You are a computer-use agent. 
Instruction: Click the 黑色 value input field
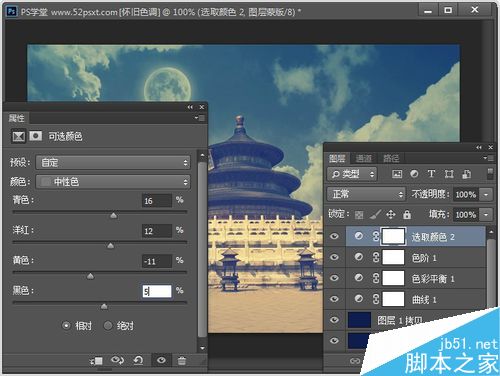pos(157,291)
